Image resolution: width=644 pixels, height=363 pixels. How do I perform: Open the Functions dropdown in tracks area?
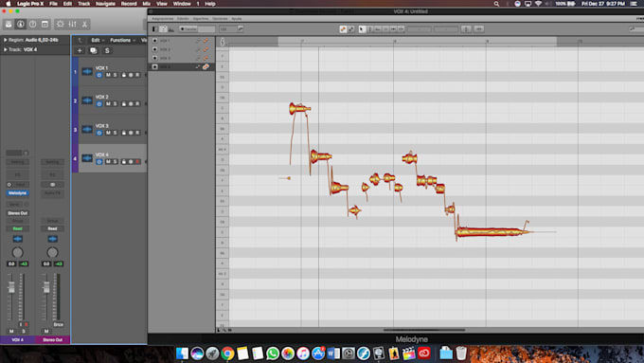click(x=122, y=41)
